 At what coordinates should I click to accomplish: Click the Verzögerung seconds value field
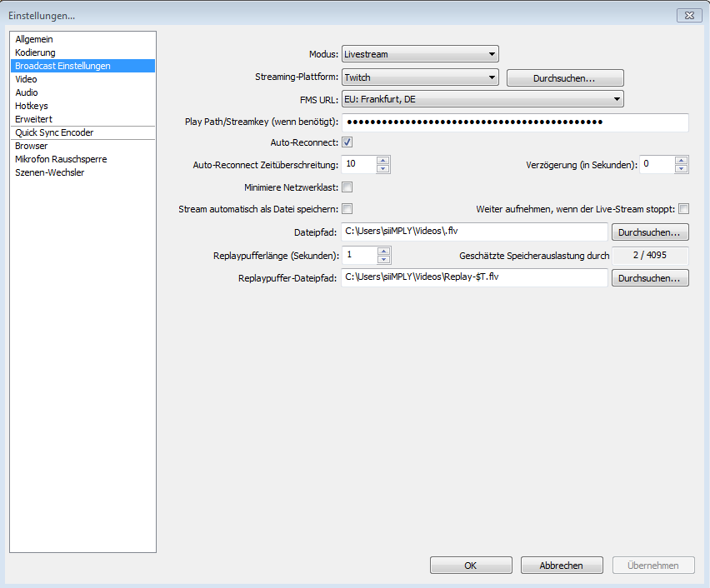coord(657,164)
